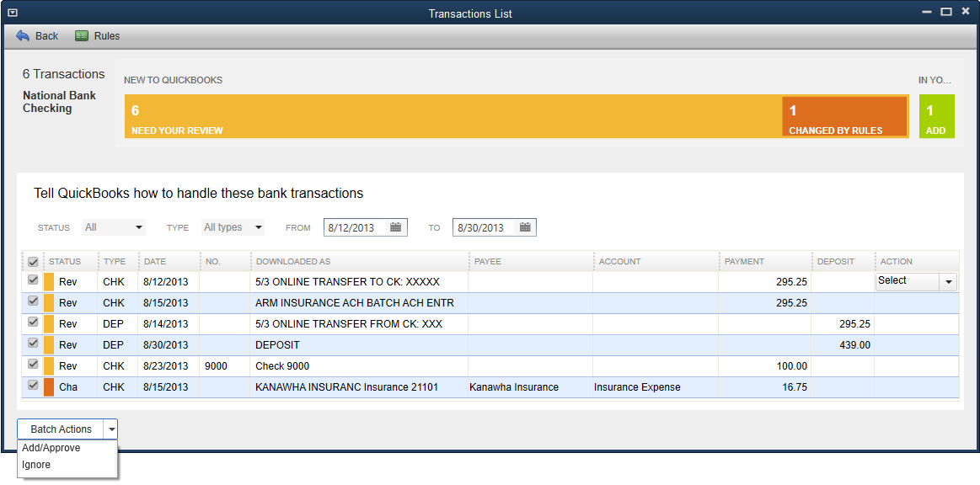Click the 8/14/2013 date cell
Screen dimensions: 980x485
(169, 324)
